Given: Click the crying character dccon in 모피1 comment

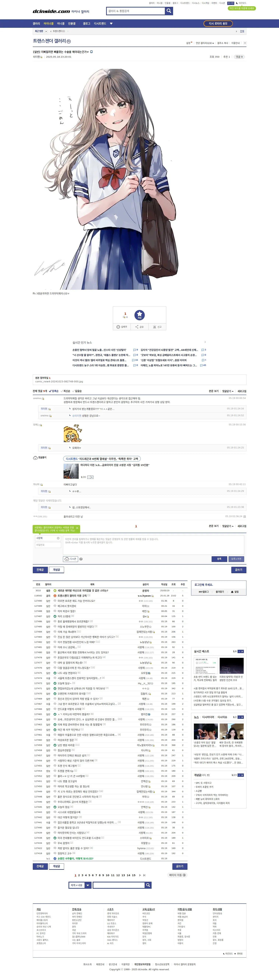Looking at the screenshot, I should pos(72,433).
